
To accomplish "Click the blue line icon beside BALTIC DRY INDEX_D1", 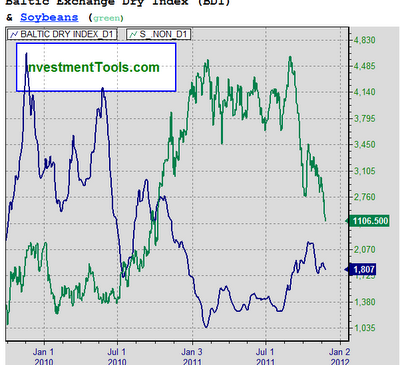I will pyautogui.click(x=14, y=34).
